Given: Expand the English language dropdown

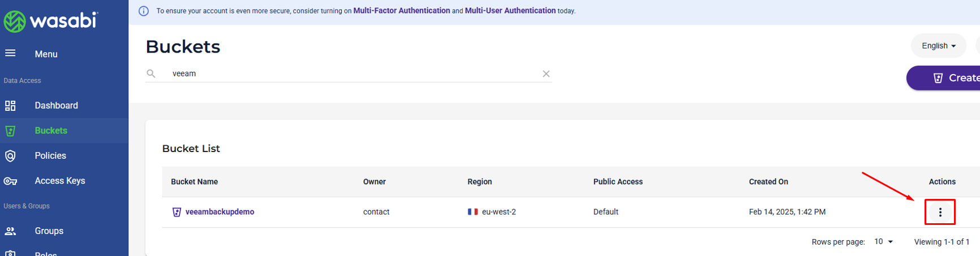Looking at the screenshot, I should [939, 46].
